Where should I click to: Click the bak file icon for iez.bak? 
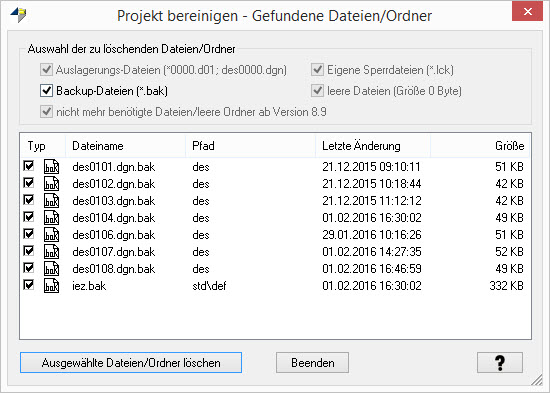(x=51, y=285)
